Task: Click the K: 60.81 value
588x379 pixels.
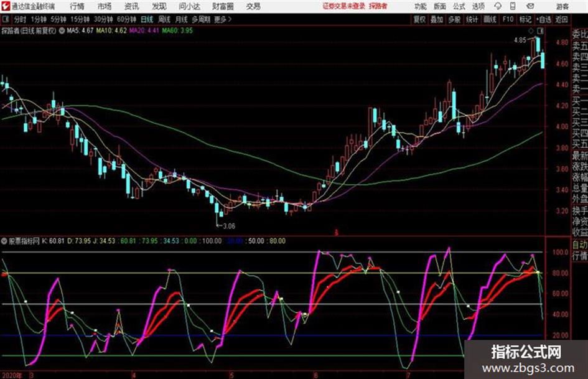Action: 53,241
